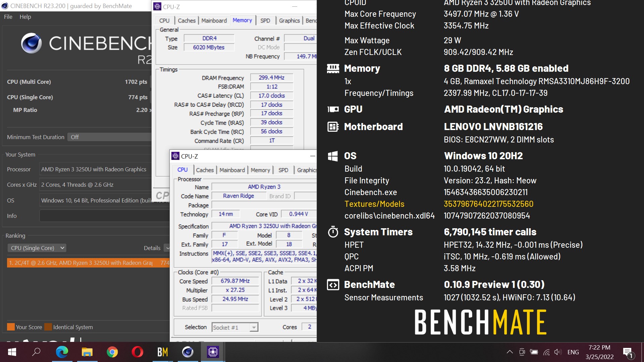Click the Code Name Raven Ridge field
Screen dimensions: 644x362
238,196
